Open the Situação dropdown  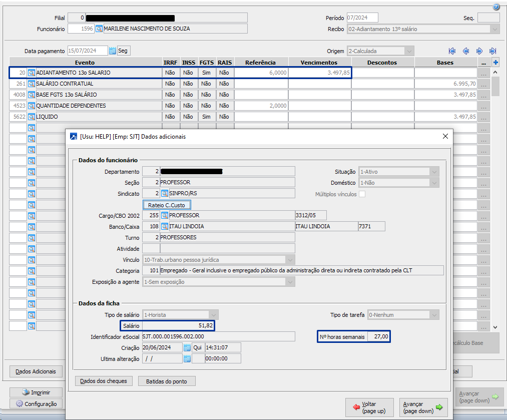pyautogui.click(x=434, y=172)
